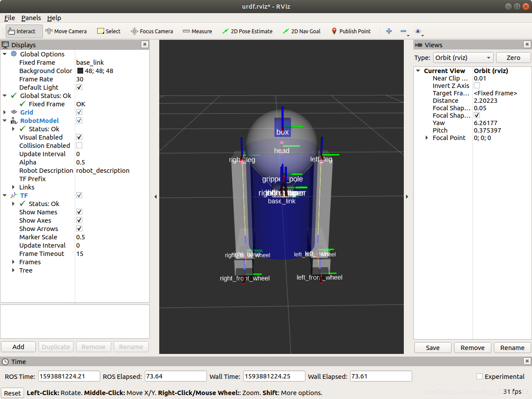
Task: Collapse the right side panel arrow
Action: coord(407,197)
